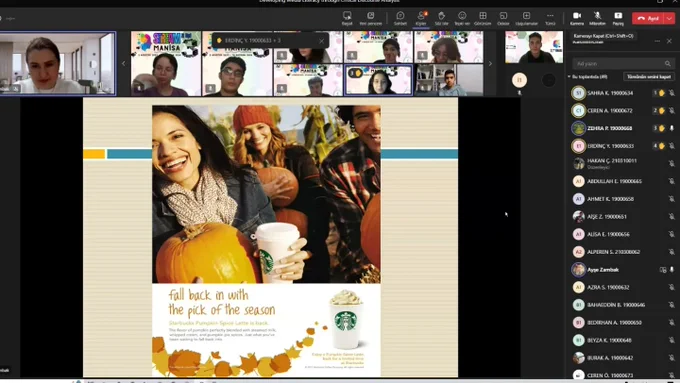Select the self-view video thumbnail
The height and width of the screenshot is (383, 680).
tap(534, 47)
